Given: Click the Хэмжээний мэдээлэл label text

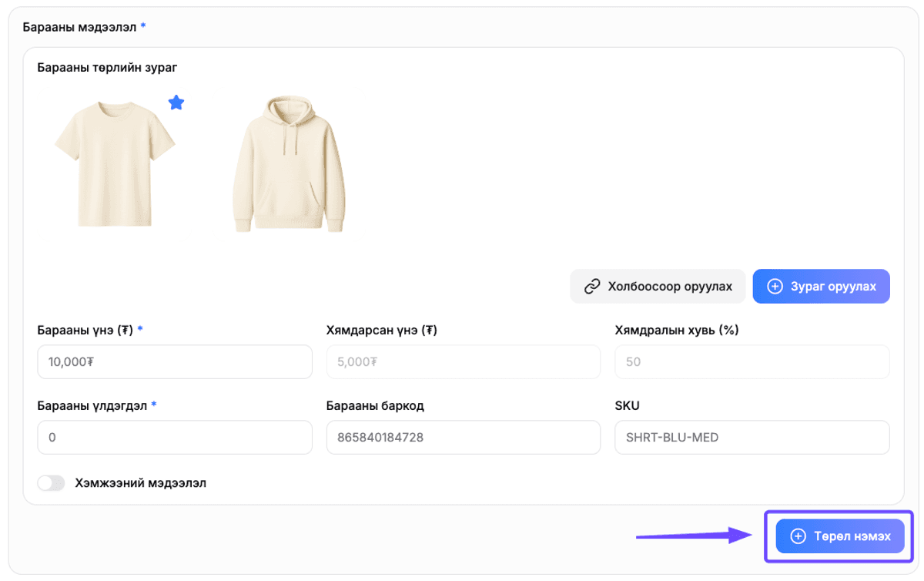Looking at the screenshot, I should 140,483.
